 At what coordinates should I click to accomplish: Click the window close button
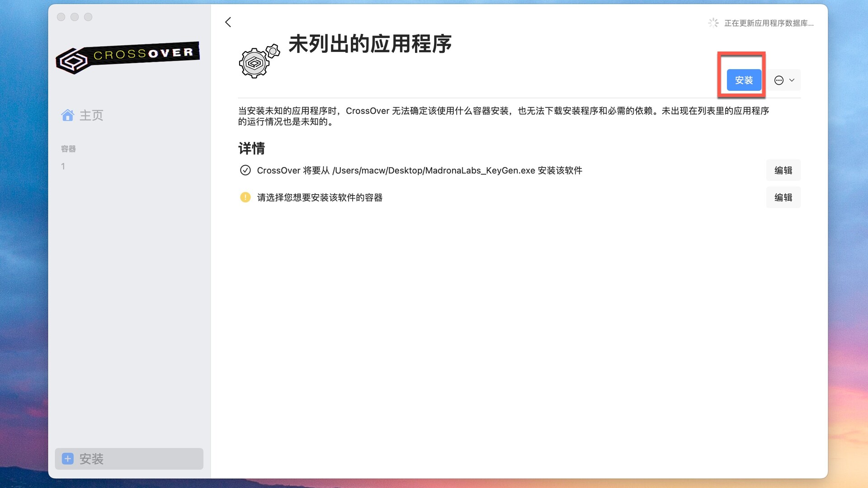[61, 17]
